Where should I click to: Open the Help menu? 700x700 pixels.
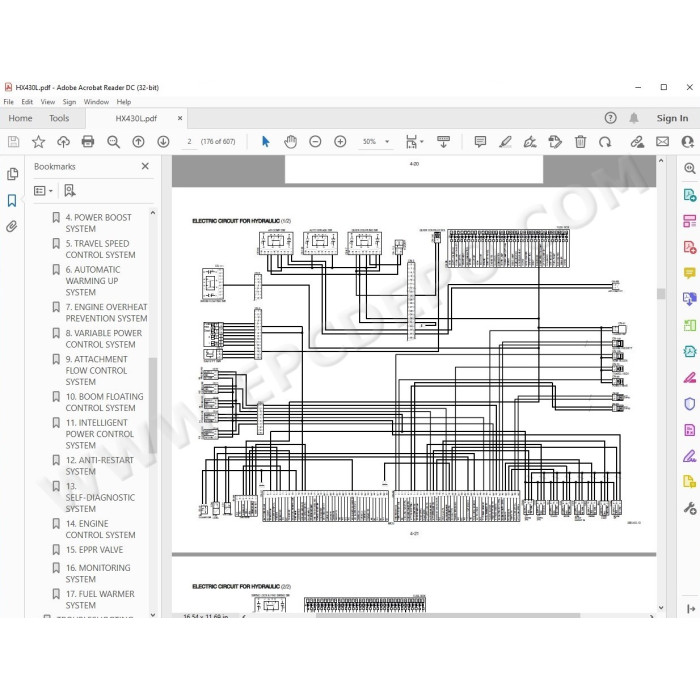point(124,102)
